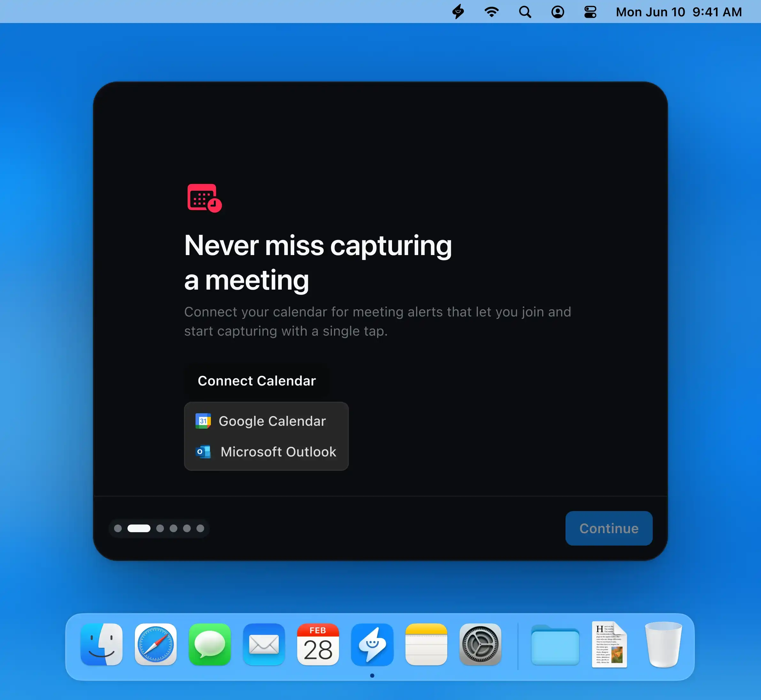Click the user account icon in the menu bar

pyautogui.click(x=557, y=12)
